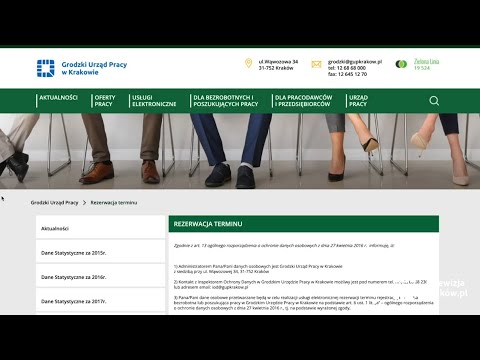The image size is (480, 360).
Task: Open the search magnifier icon
Action: (434, 101)
